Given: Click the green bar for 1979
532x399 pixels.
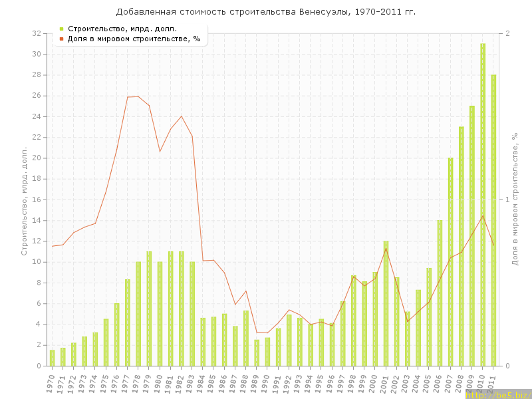Looking at the screenshot, I should click(149, 309).
